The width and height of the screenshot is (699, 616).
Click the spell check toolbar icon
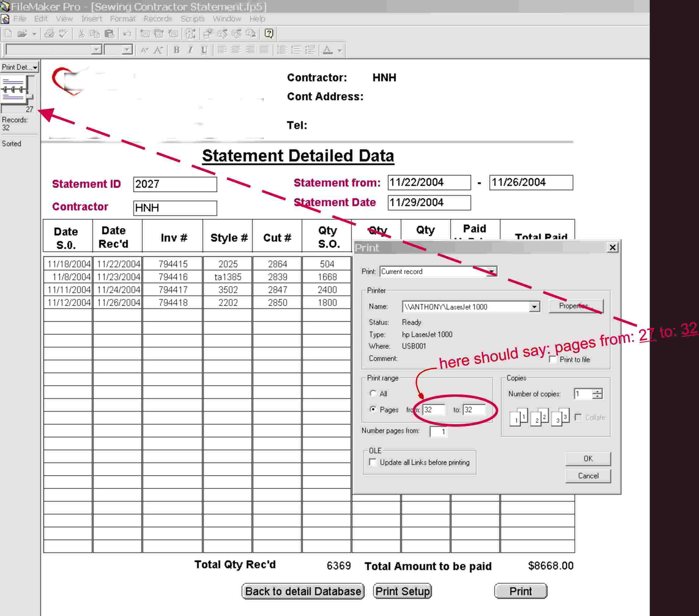(x=63, y=34)
